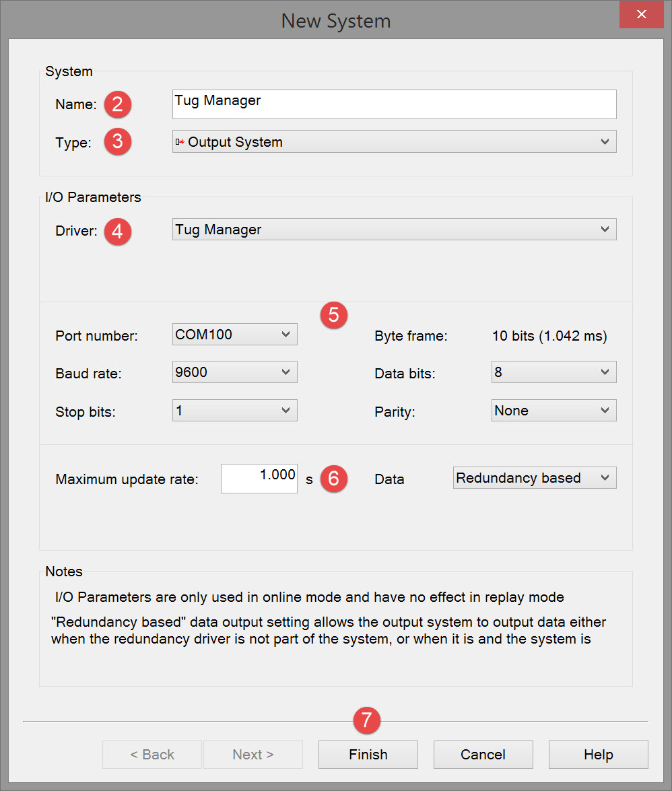The image size is (672, 791).
Task: Open the Type dropdown showing Output System
Action: click(394, 142)
